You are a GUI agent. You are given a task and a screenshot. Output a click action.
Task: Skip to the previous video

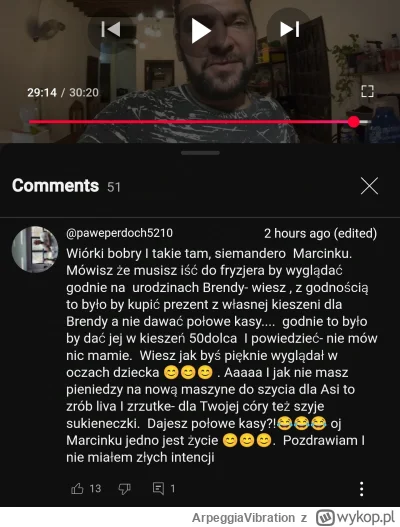pyautogui.click(x=111, y=30)
